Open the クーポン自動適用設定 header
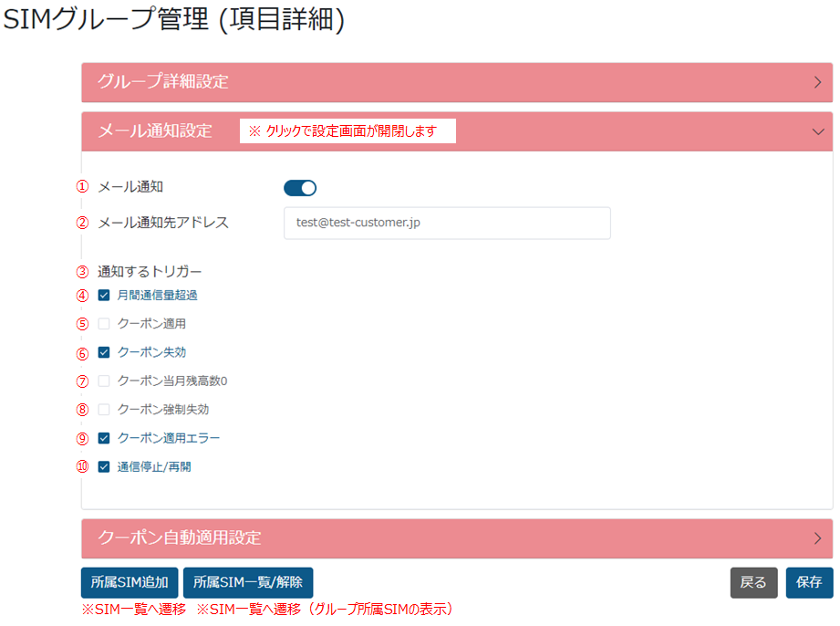The height and width of the screenshot is (626, 840). [457, 538]
